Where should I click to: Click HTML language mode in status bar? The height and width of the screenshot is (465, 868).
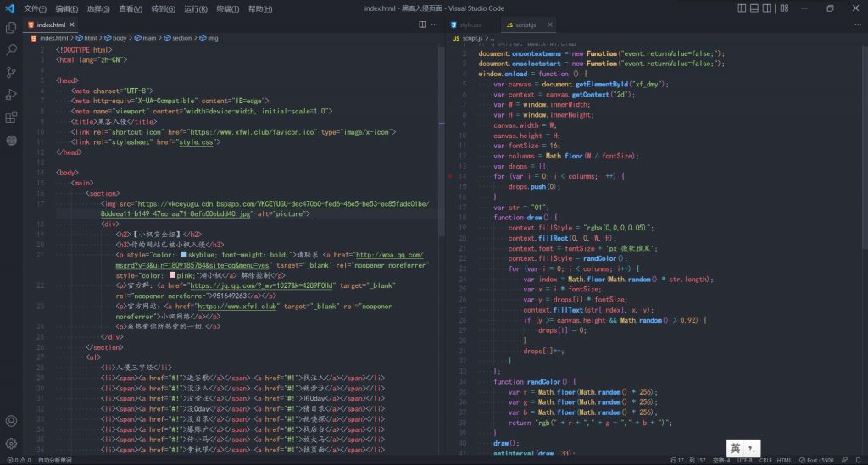point(784,460)
